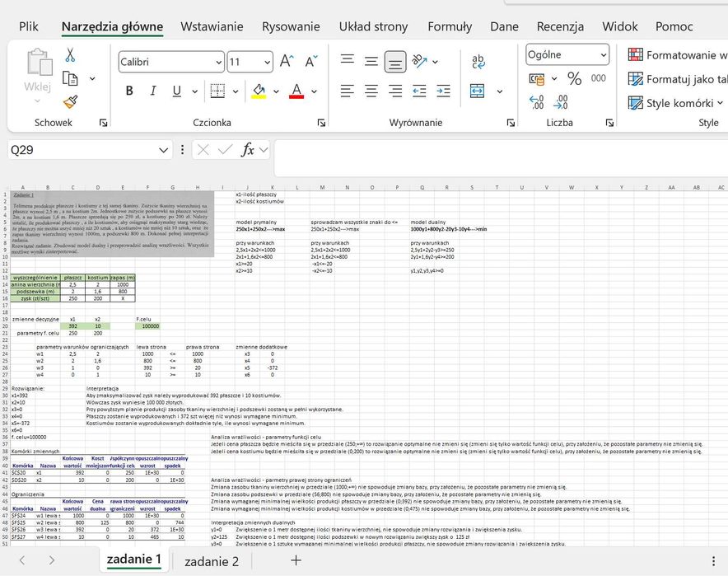The width and height of the screenshot is (728, 576).
Task: Align cell content to top
Action: pos(348,60)
